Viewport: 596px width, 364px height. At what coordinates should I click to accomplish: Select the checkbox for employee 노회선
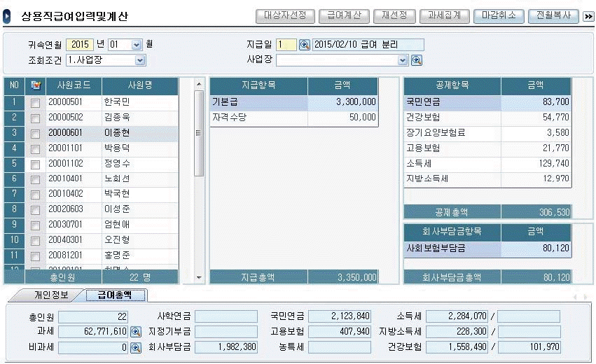pos(35,179)
